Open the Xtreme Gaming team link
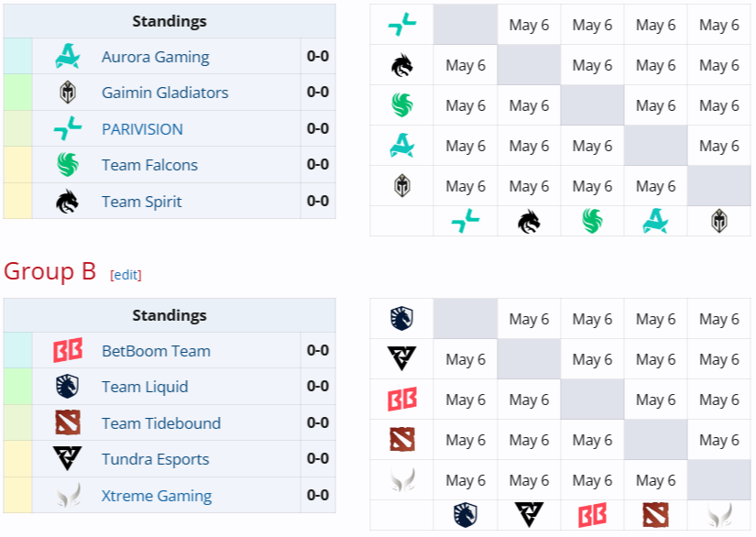 point(156,496)
